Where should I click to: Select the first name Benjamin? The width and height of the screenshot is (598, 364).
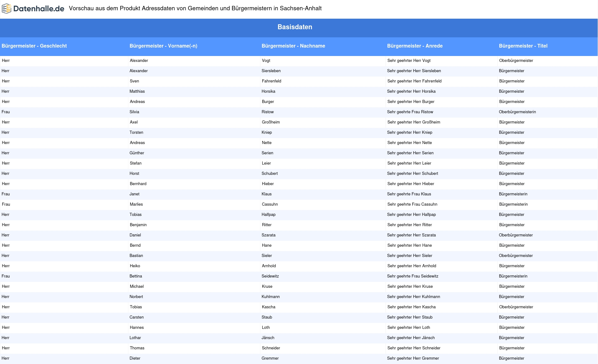pyautogui.click(x=138, y=225)
